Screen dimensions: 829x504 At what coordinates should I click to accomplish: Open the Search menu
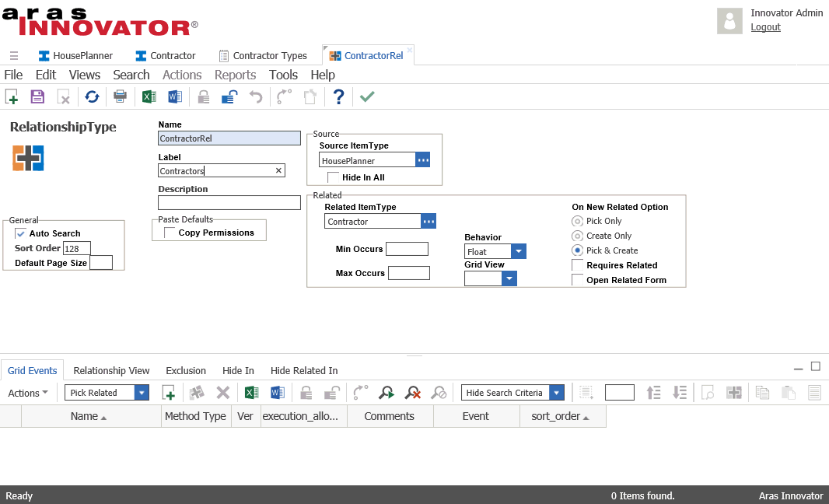(x=131, y=75)
